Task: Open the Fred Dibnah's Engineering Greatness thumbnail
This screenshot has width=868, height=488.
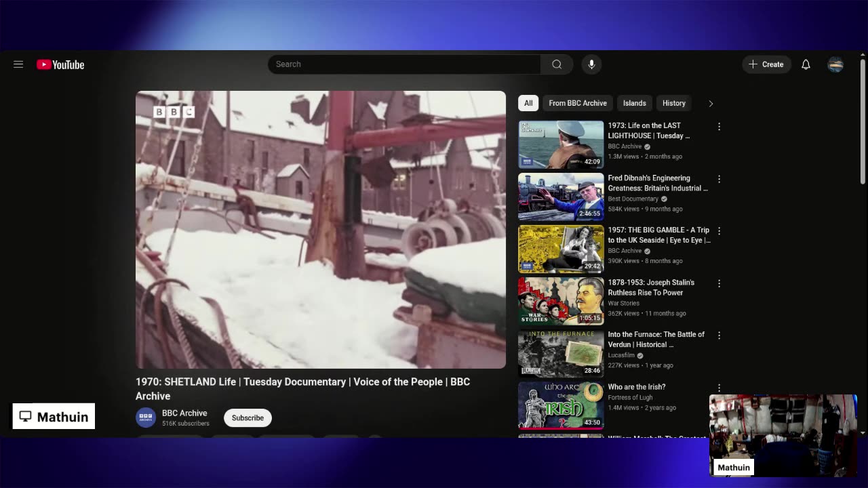Action: 561,197
